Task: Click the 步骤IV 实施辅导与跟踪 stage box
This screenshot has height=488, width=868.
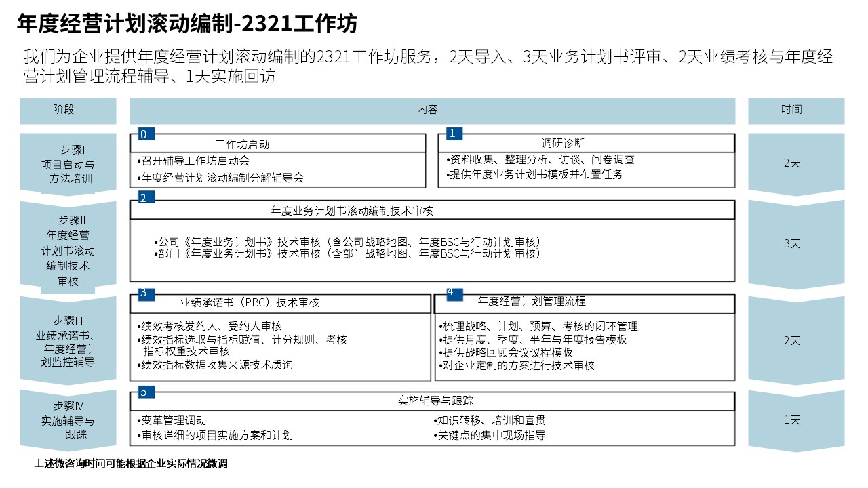Action: tap(68, 420)
